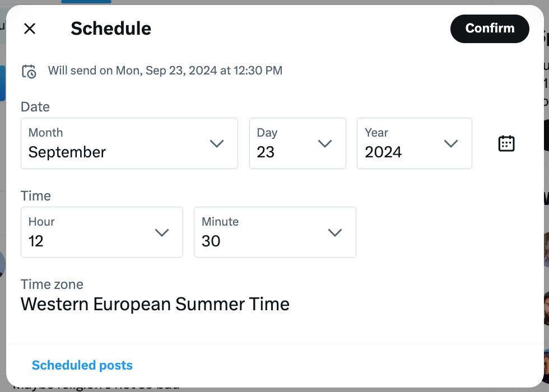Close the Schedule dialog with the X
This screenshot has width=549, height=392.
tap(30, 29)
